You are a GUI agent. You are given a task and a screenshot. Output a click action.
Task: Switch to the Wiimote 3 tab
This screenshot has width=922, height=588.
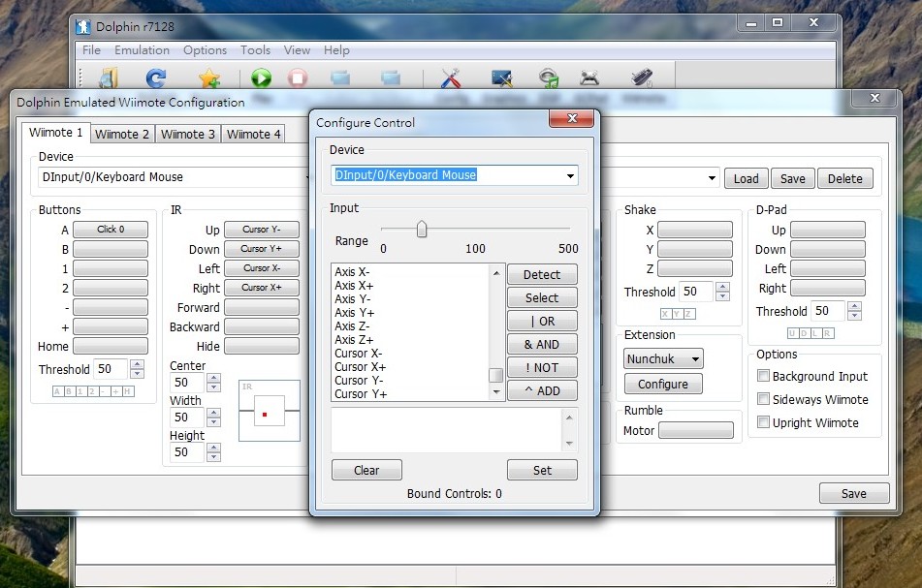[x=187, y=134]
